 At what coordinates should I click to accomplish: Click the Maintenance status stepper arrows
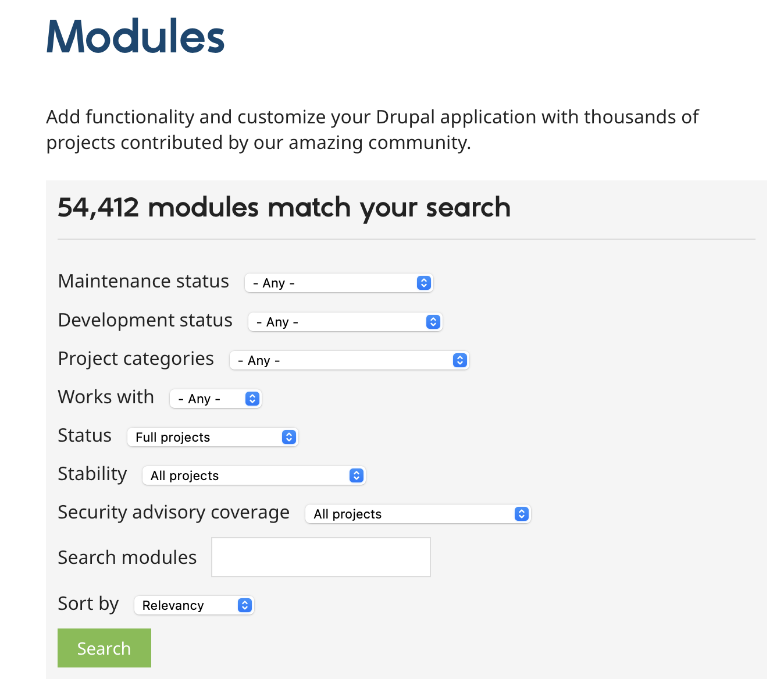(x=424, y=283)
